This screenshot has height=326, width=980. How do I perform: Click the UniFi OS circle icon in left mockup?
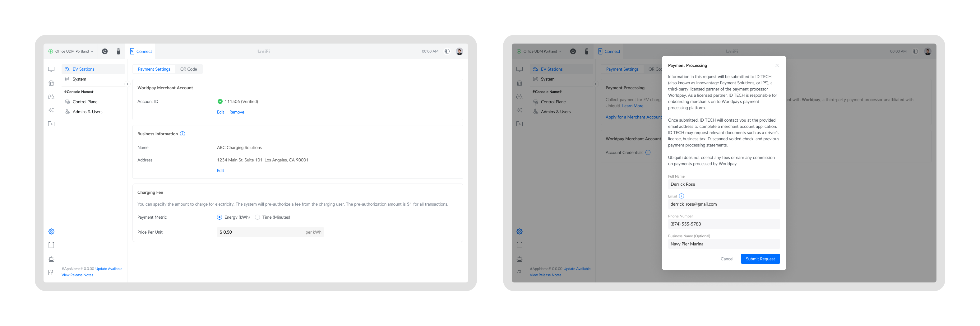coord(104,51)
